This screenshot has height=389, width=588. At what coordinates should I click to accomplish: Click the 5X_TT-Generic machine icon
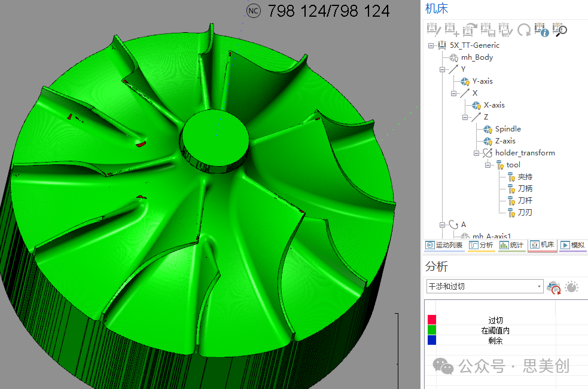click(x=442, y=45)
